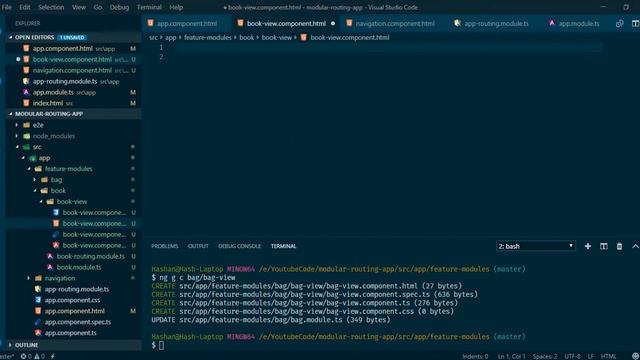
Task: Collapse the src folder
Action: tap(37, 147)
